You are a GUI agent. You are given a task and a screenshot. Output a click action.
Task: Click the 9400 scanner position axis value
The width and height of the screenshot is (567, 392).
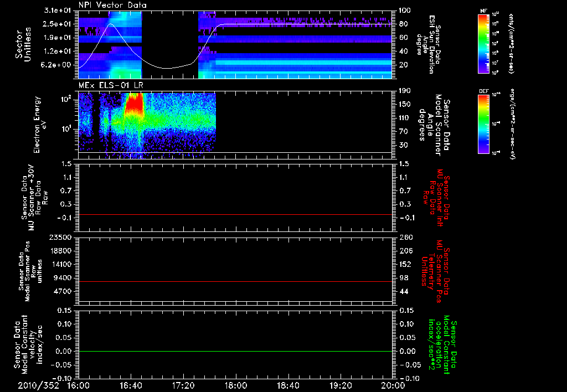[x=63, y=278]
